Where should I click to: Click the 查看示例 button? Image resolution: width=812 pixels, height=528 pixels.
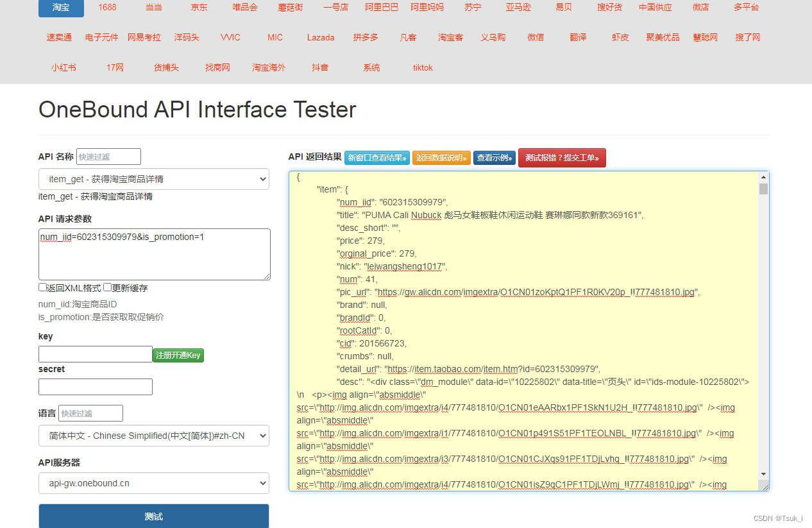(x=495, y=158)
